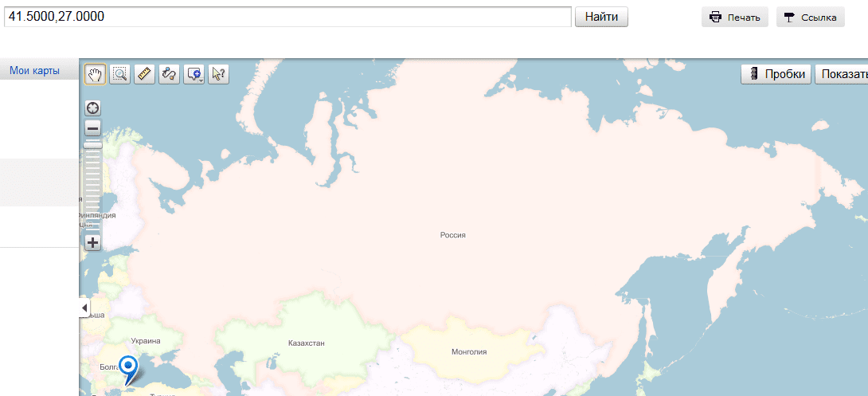This screenshot has width=868, height=396.
Task: Select the hand pan tool
Action: (x=96, y=74)
